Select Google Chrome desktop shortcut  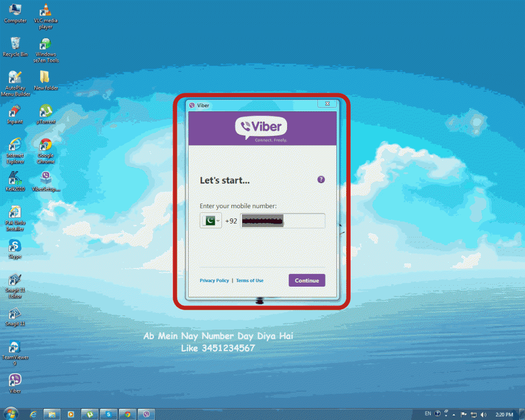46,151
